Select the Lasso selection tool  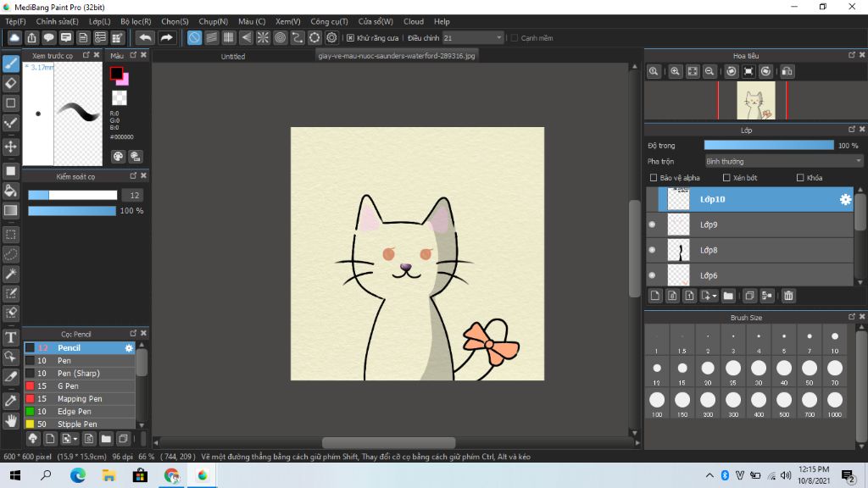11,254
